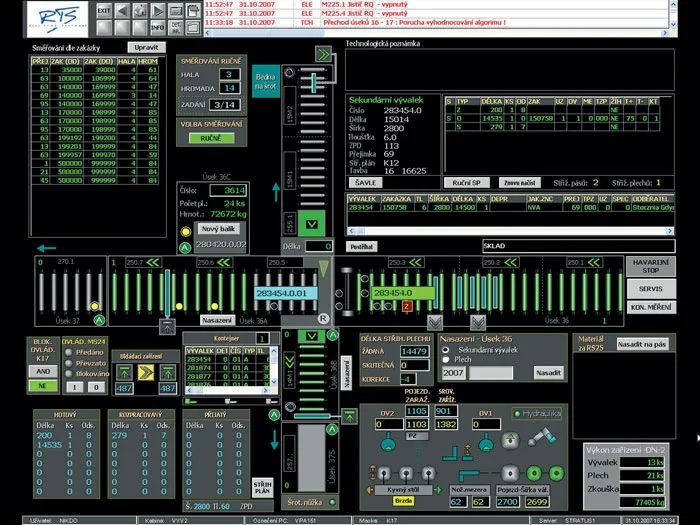
Task: Click the EXIT button in top toolbar
Action: click(104, 11)
